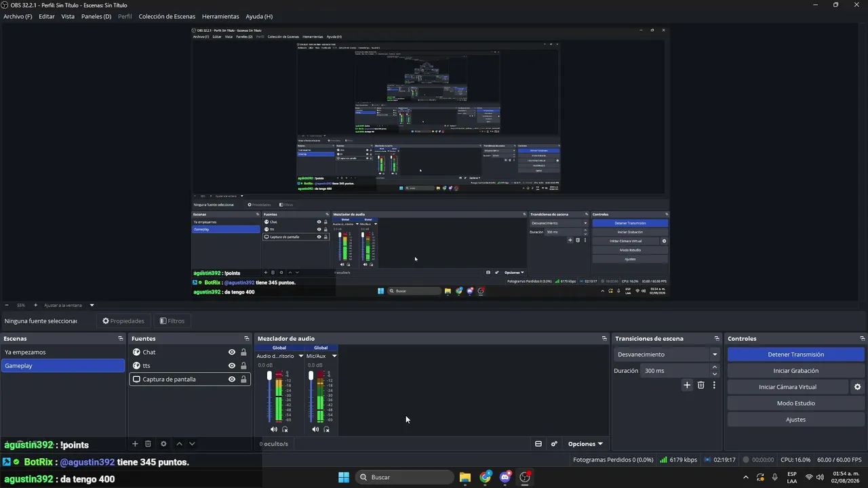Open Discord from the taskbar
The width and height of the screenshot is (868, 488).
[x=505, y=477]
